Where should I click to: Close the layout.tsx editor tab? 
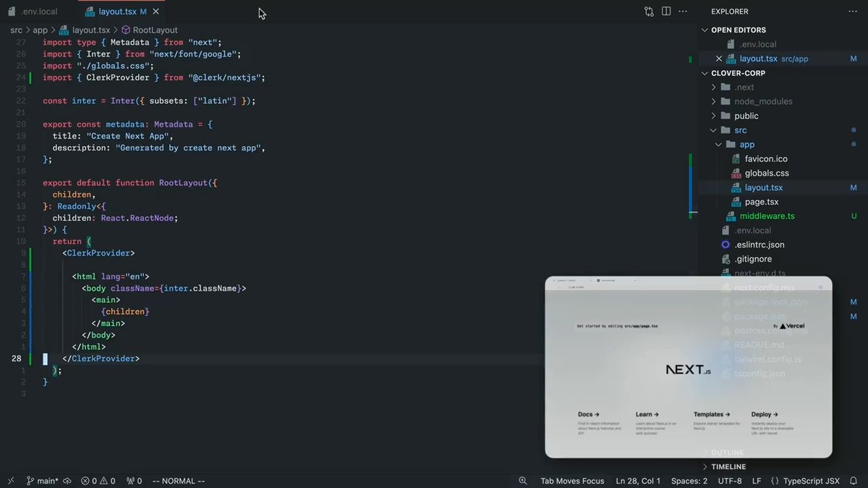[156, 12]
